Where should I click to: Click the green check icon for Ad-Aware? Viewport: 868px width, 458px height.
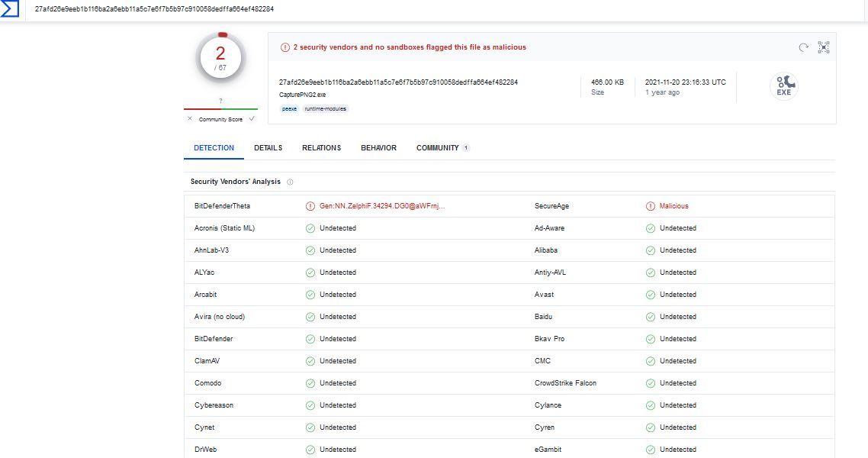tap(651, 228)
